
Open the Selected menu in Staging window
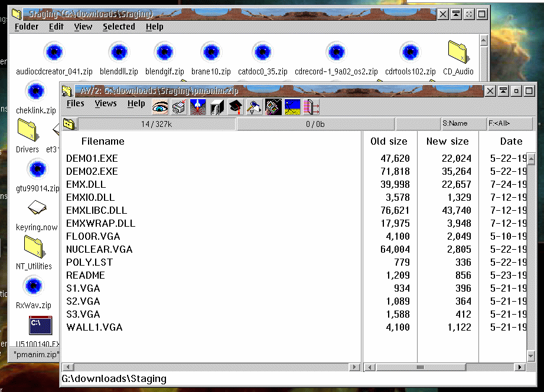click(x=119, y=27)
